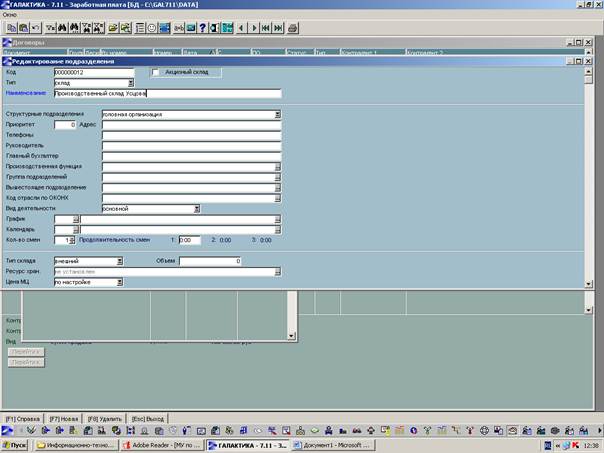
Task: Toggle the Акцизный склад checkbox
Action: (x=156, y=72)
